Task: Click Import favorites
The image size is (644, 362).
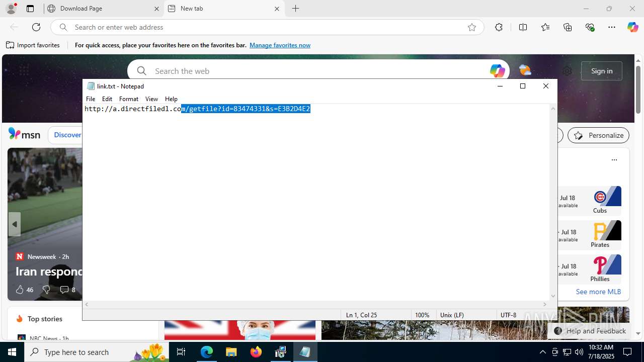Action: pos(33,45)
